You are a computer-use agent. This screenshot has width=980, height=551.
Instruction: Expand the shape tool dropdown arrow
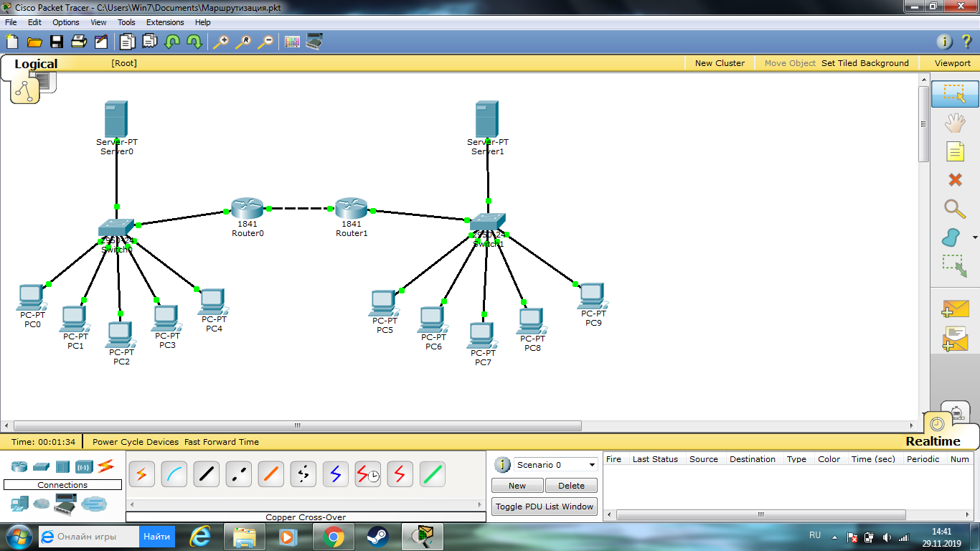975,237
